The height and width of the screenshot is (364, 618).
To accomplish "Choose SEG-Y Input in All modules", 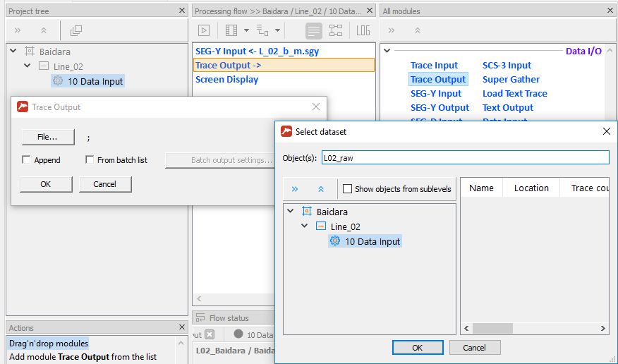I will pyautogui.click(x=435, y=93).
